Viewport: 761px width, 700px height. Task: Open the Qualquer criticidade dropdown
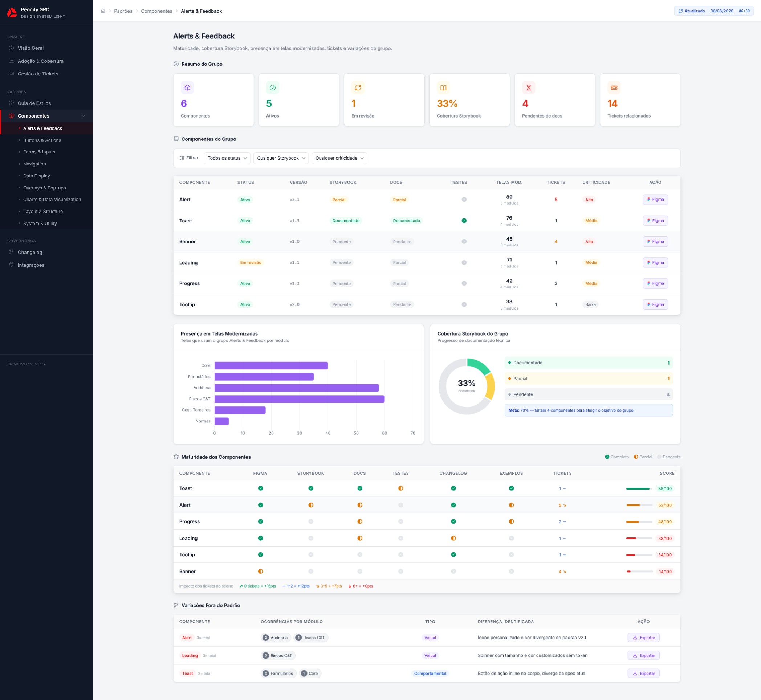tap(339, 158)
